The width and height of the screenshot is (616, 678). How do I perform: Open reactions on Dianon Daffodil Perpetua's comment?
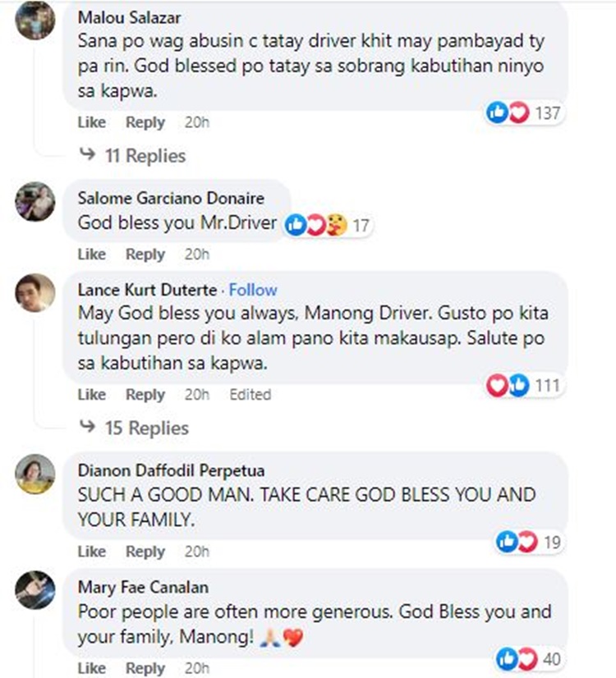click(529, 542)
